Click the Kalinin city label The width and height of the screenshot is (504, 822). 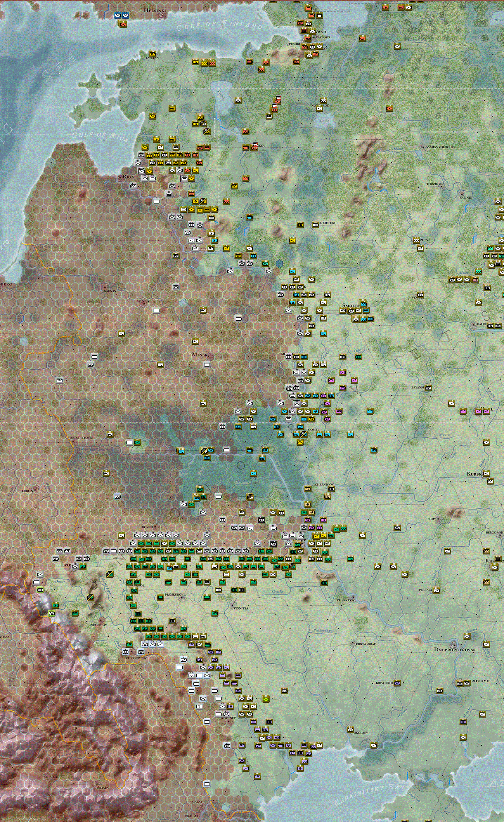466,198
